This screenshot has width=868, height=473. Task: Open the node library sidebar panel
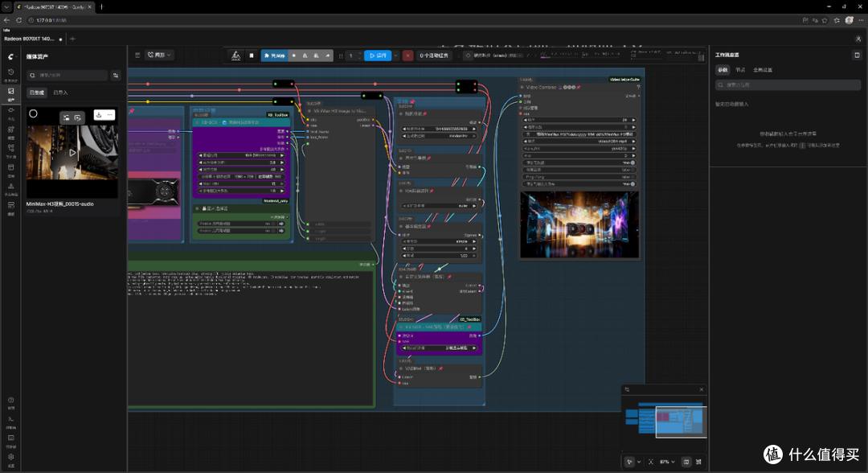coord(10,113)
